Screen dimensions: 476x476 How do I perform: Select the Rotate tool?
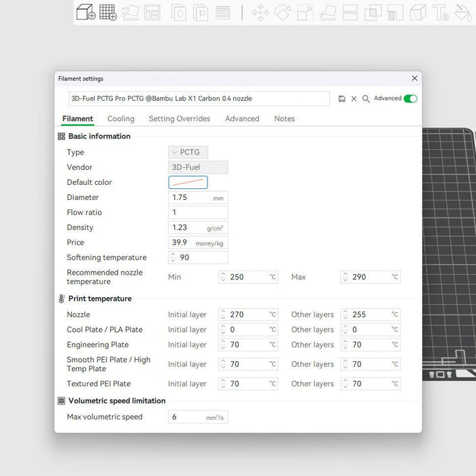283,12
